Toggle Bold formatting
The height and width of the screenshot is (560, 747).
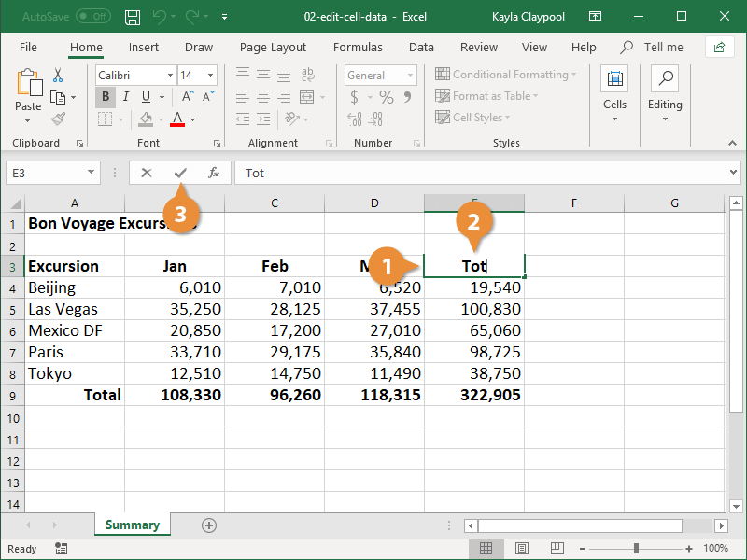pyautogui.click(x=106, y=97)
